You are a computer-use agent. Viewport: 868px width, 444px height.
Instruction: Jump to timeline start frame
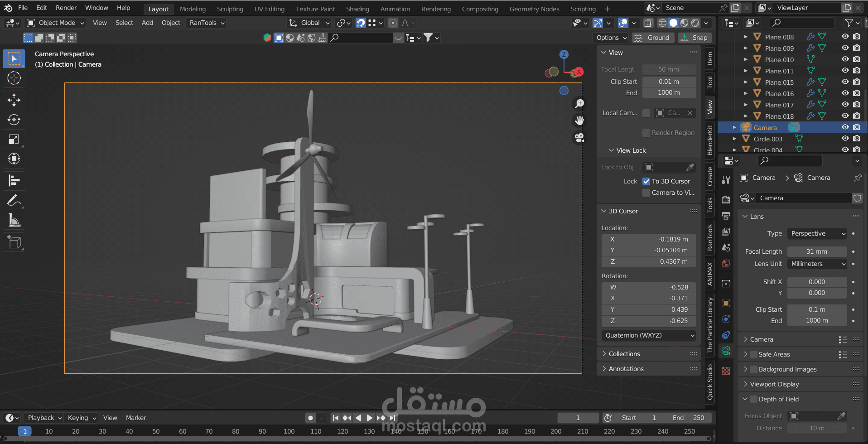335,418
